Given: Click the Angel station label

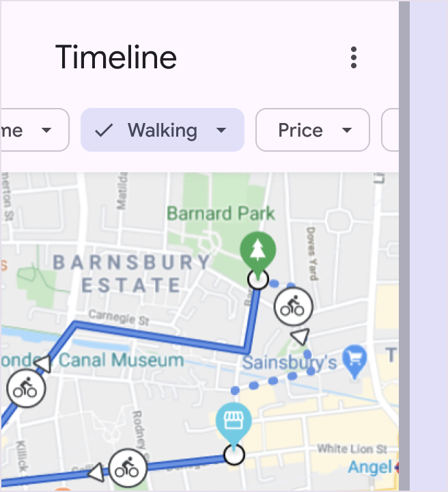Looking at the screenshot, I should click(369, 467).
